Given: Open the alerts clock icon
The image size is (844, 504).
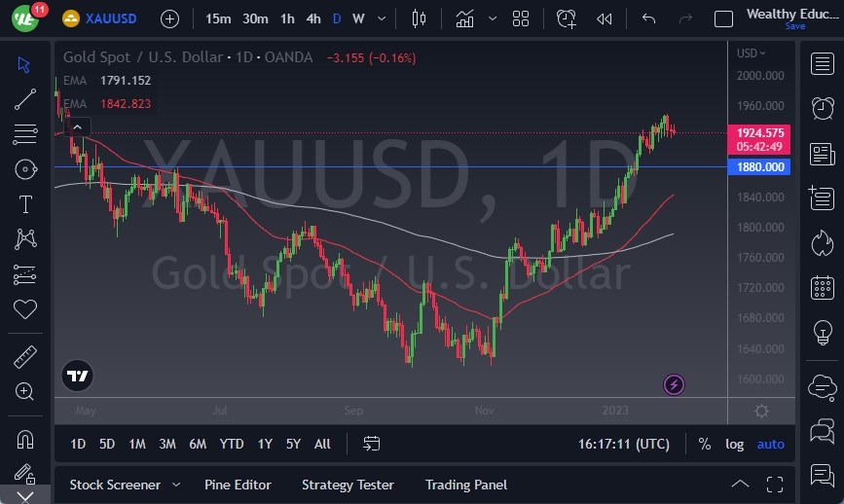Looking at the screenshot, I should pyautogui.click(x=822, y=107).
